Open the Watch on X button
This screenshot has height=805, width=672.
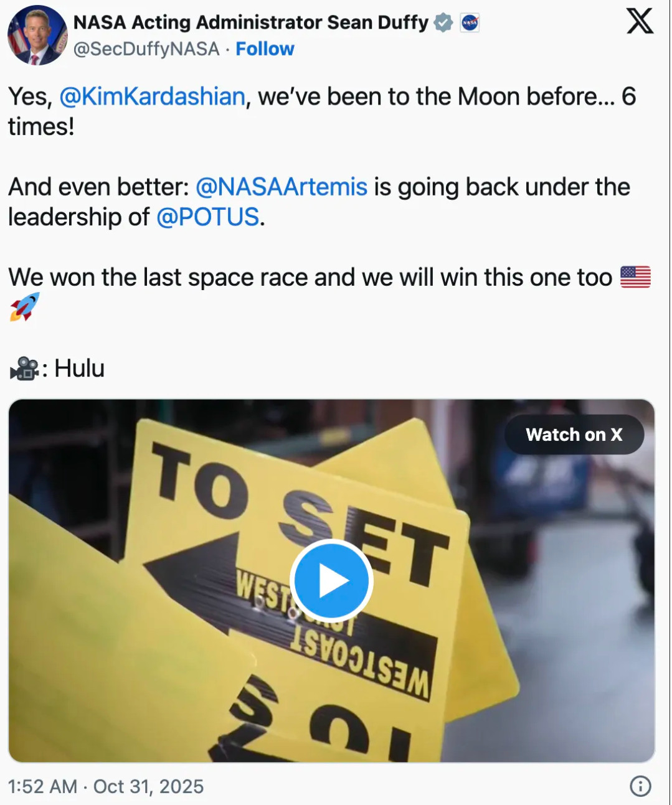click(x=574, y=434)
